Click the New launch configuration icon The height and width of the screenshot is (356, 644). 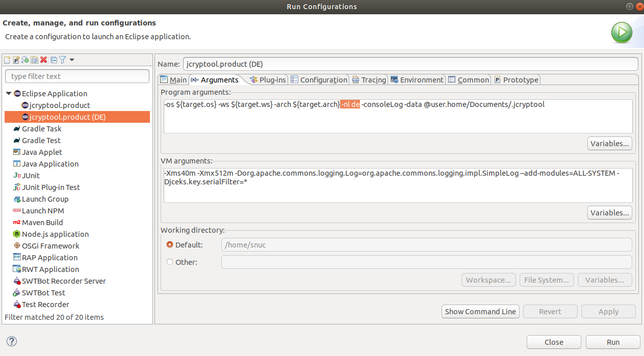(x=7, y=60)
